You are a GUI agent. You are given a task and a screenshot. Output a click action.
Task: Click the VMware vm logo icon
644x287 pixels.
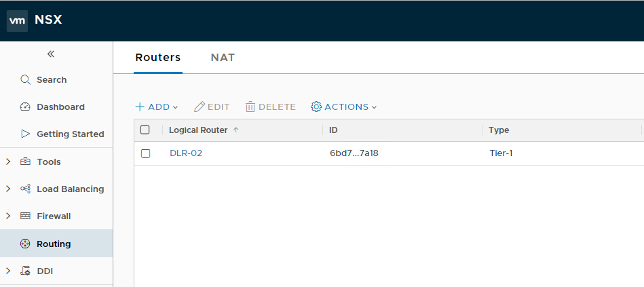coord(17,20)
